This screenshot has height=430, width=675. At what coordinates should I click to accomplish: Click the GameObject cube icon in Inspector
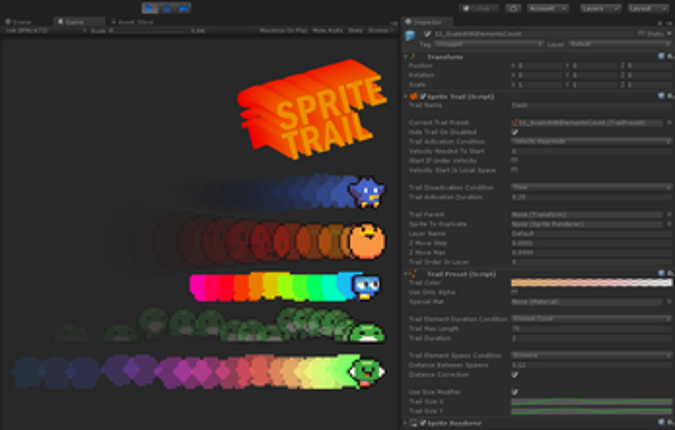[x=410, y=35]
